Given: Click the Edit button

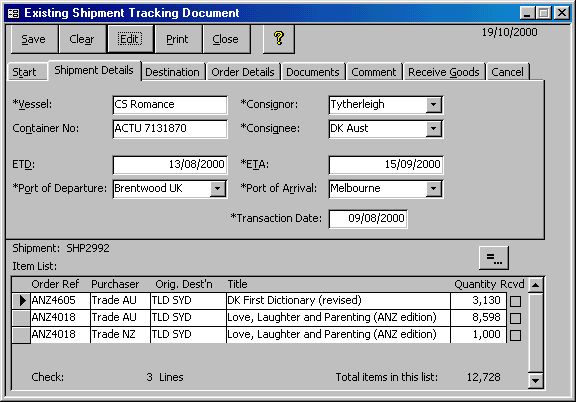Looking at the screenshot, I should [130, 39].
